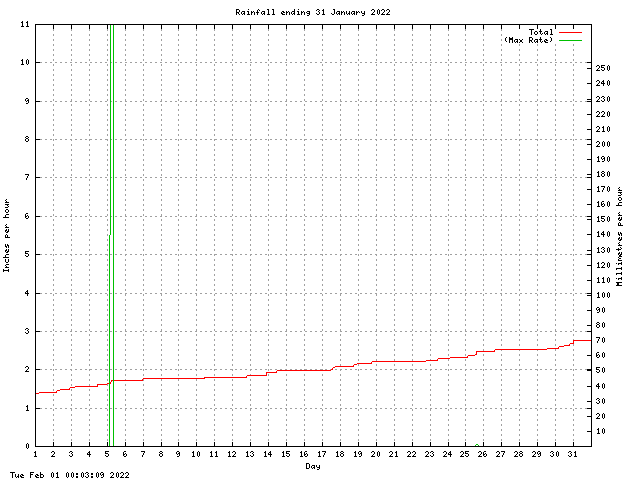The width and height of the screenshot is (640, 480).
Task: Click the "3" tick on the inches axis
Action: 27,331
